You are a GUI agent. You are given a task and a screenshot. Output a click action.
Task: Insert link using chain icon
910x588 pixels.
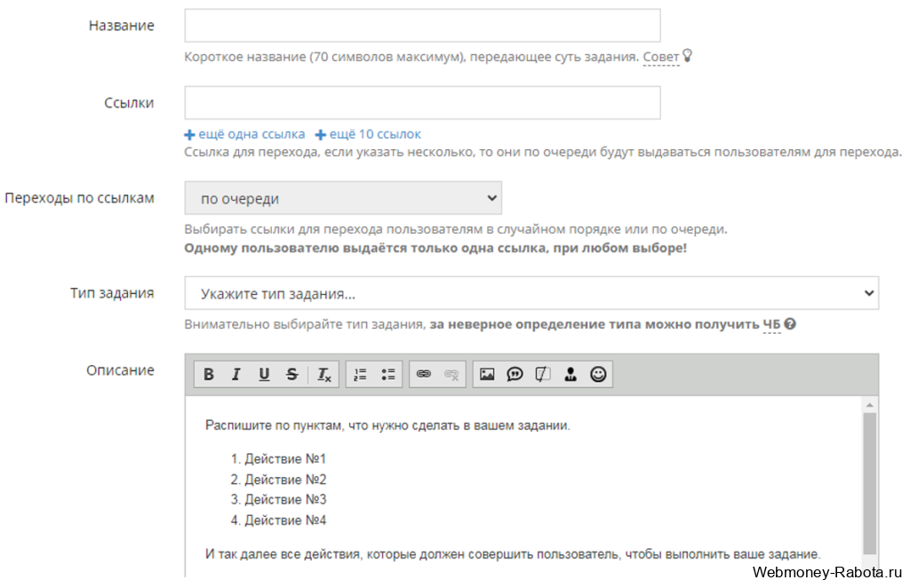tap(424, 374)
